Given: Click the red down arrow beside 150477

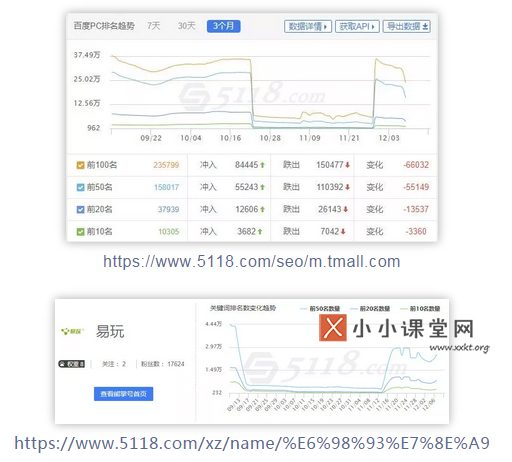Looking at the screenshot, I should coord(347,165).
